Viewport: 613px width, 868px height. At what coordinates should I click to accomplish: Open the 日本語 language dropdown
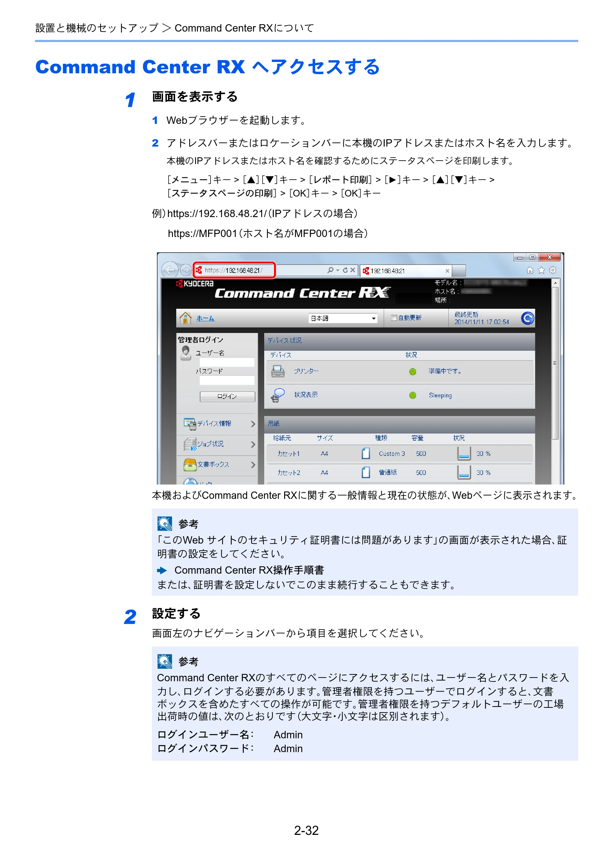tap(343, 318)
